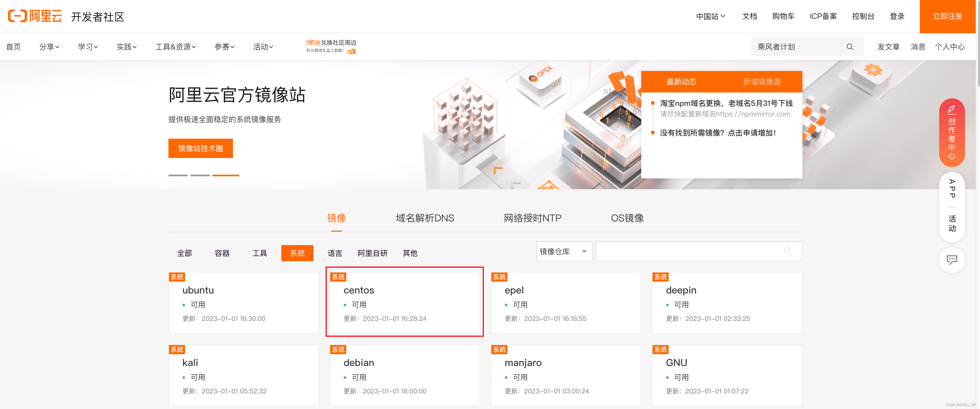This screenshot has width=980, height=409.
Task: Go to 首页 in navigation bar
Action: (13, 47)
